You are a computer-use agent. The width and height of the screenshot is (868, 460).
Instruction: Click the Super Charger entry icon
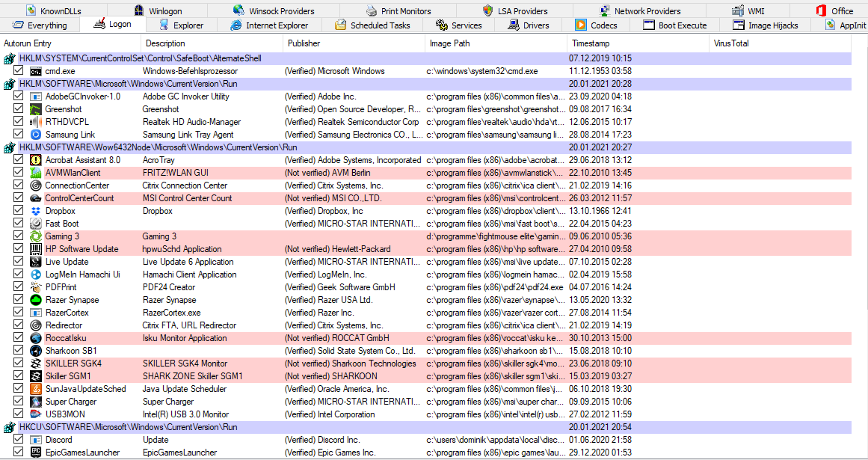pos(35,402)
